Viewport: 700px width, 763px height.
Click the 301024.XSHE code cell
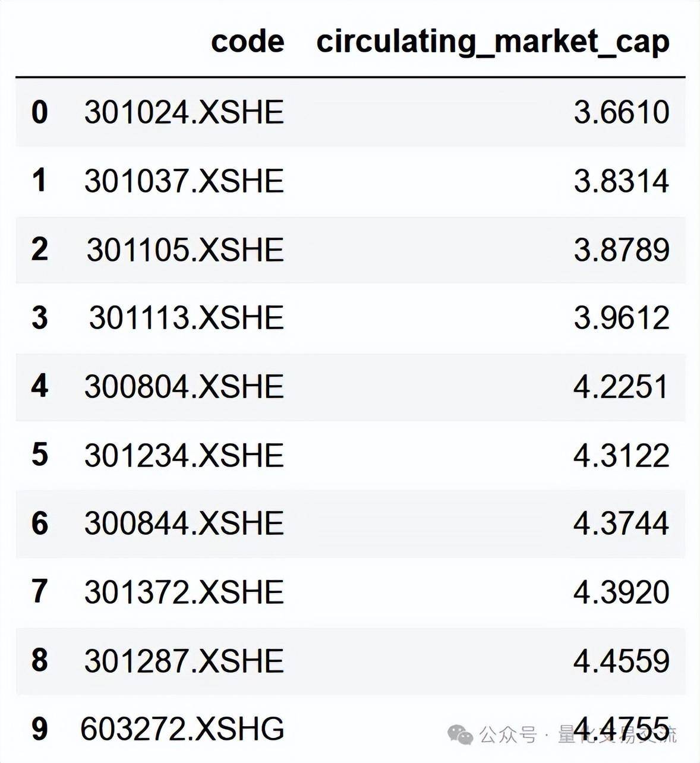pos(184,112)
